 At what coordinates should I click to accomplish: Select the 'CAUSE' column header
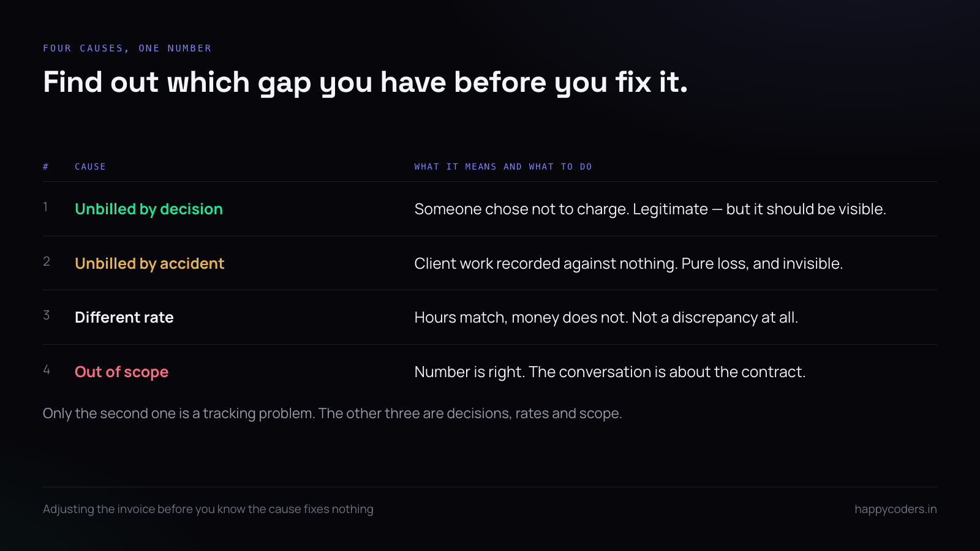click(x=90, y=167)
